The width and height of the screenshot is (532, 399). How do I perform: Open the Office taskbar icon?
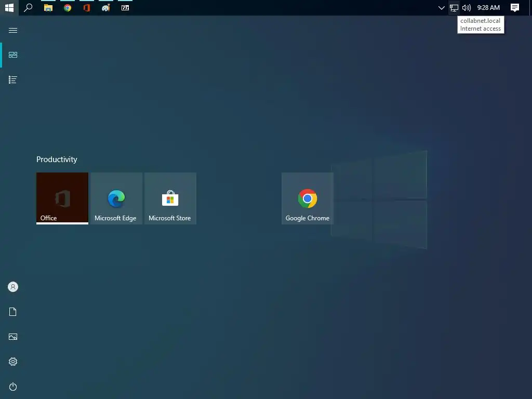[87, 7]
